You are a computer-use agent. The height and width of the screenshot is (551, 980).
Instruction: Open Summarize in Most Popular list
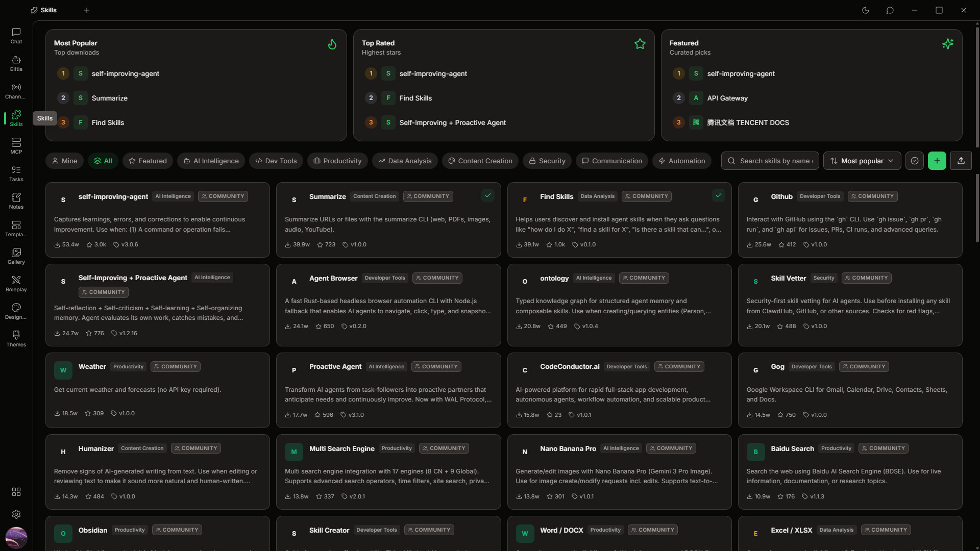[109, 98]
